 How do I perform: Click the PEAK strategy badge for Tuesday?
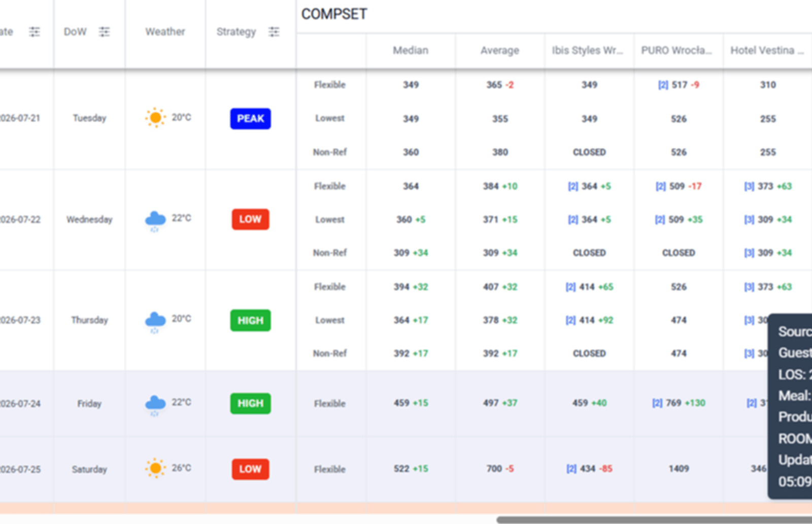click(x=250, y=119)
